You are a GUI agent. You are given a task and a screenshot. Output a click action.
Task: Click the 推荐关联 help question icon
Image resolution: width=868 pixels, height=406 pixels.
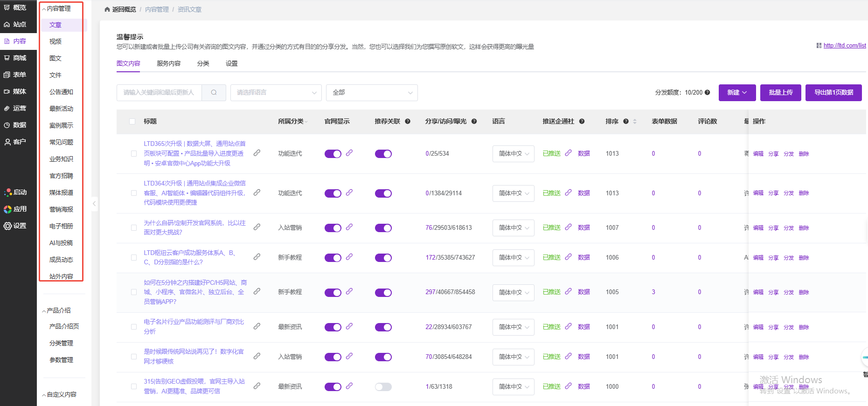[407, 122]
